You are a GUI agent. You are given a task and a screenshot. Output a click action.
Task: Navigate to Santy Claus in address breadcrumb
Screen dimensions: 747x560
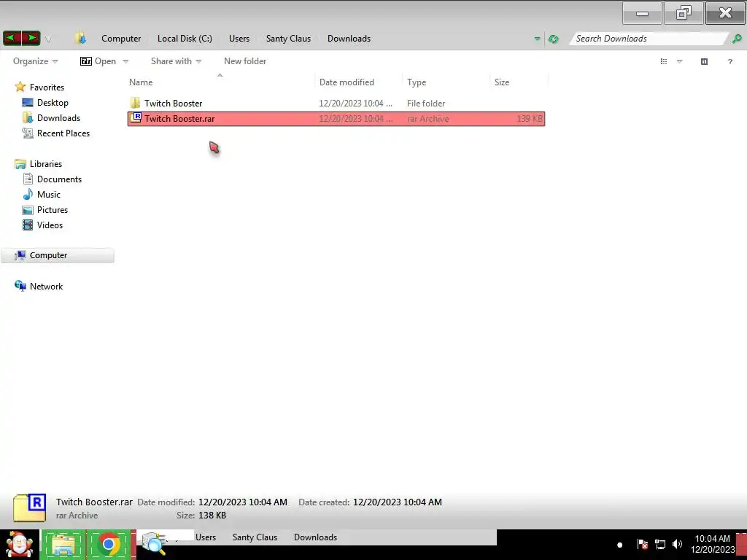288,39
